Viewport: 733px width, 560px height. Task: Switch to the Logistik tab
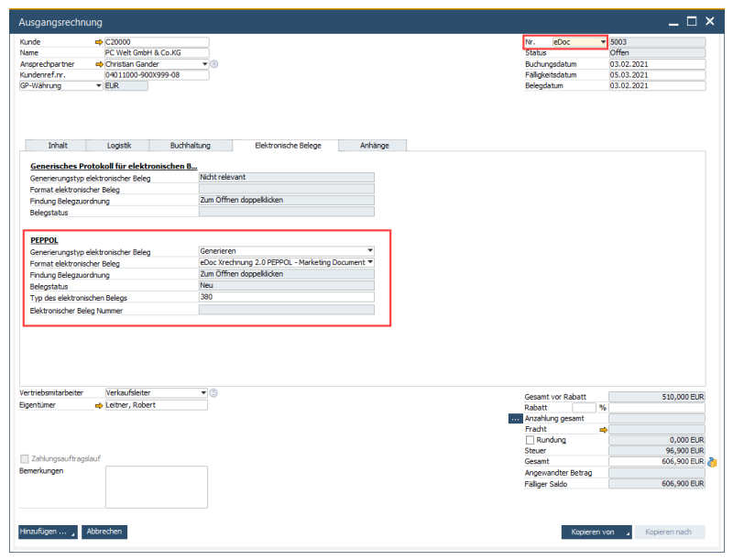(x=119, y=146)
